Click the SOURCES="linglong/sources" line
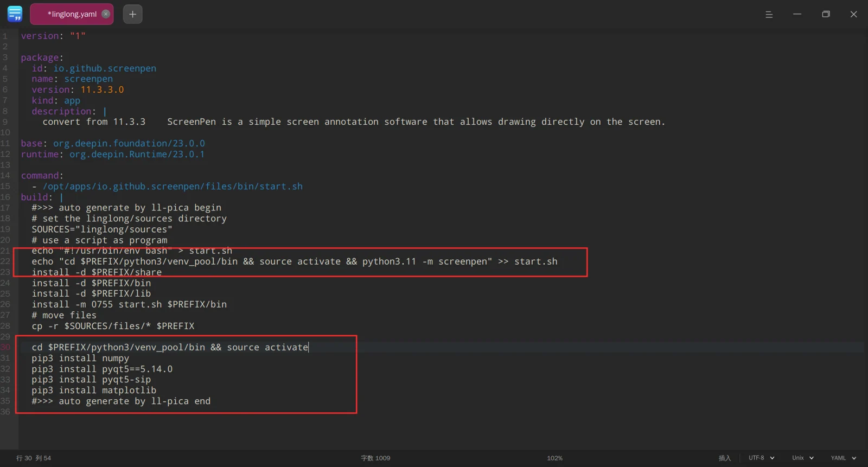This screenshot has height=467, width=868. coord(102,229)
